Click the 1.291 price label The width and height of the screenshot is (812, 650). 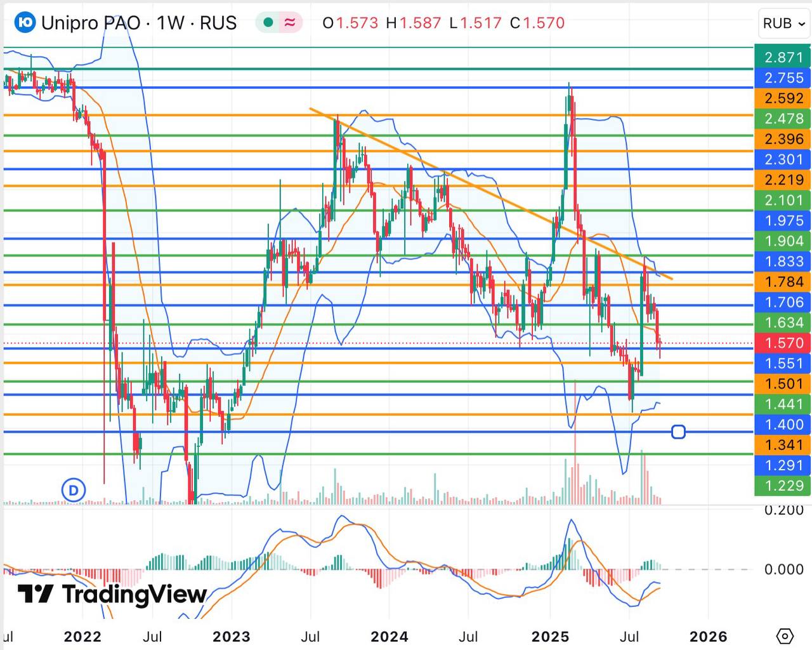pyautogui.click(x=783, y=465)
